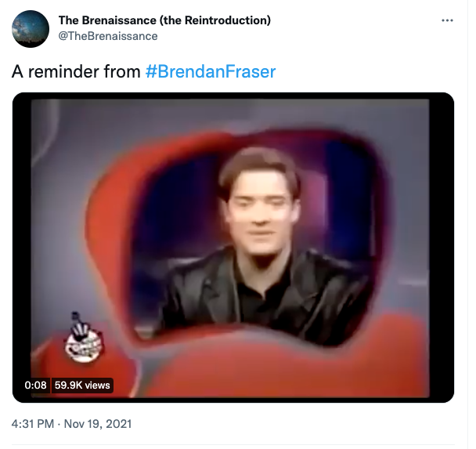The width and height of the screenshot is (476, 449).
Task: Play the embedded video clip
Action: (233, 248)
